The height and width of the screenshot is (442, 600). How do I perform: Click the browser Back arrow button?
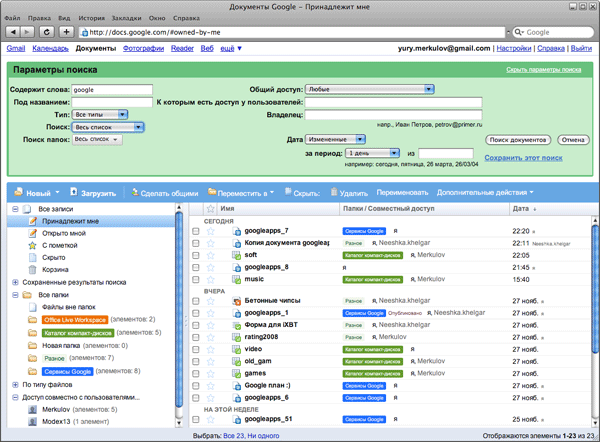(13, 32)
